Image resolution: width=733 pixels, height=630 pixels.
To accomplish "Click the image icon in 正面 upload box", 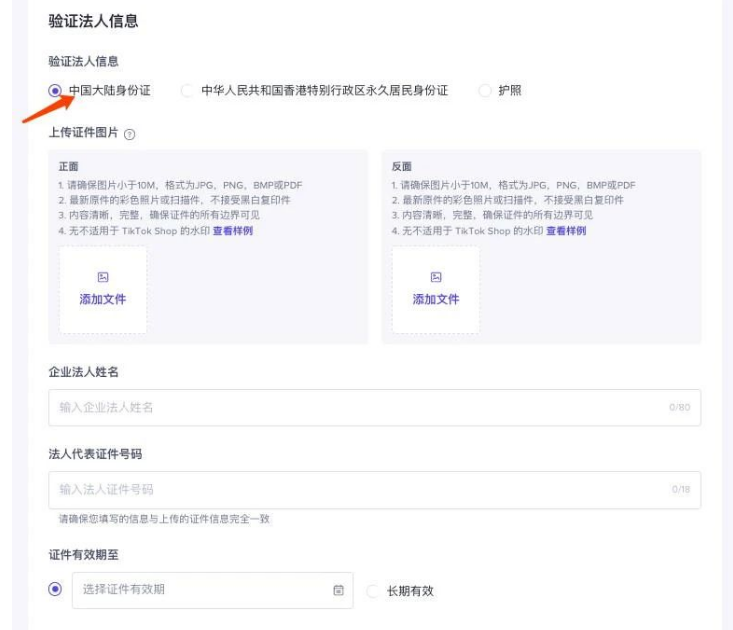I will (103, 277).
